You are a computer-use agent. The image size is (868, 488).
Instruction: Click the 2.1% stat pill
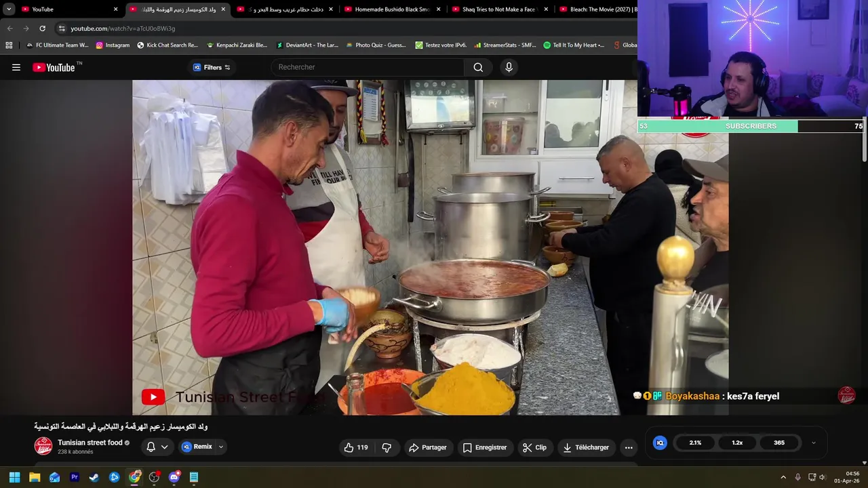tap(695, 443)
